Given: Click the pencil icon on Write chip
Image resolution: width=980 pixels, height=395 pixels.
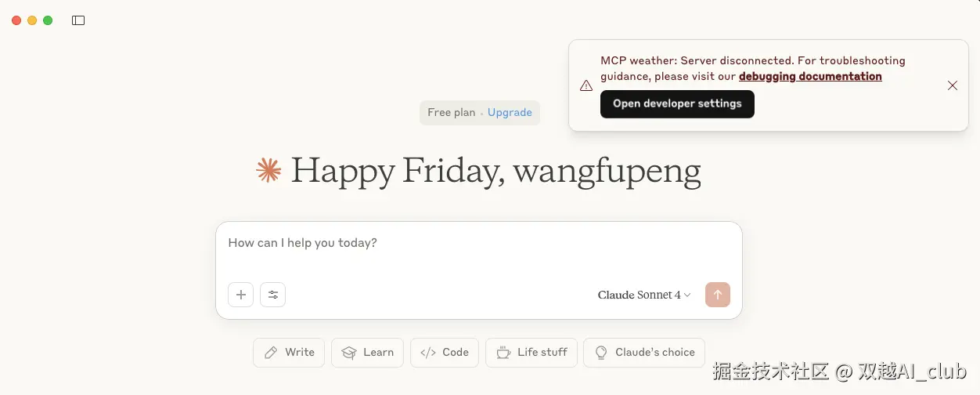Looking at the screenshot, I should (x=271, y=353).
